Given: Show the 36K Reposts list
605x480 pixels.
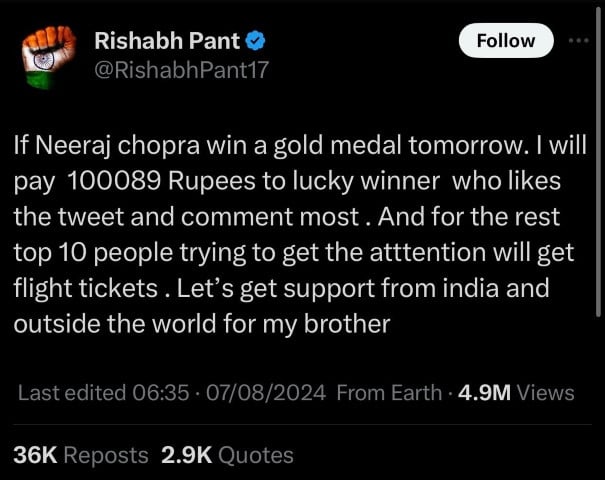Looking at the screenshot, I should (80, 455).
